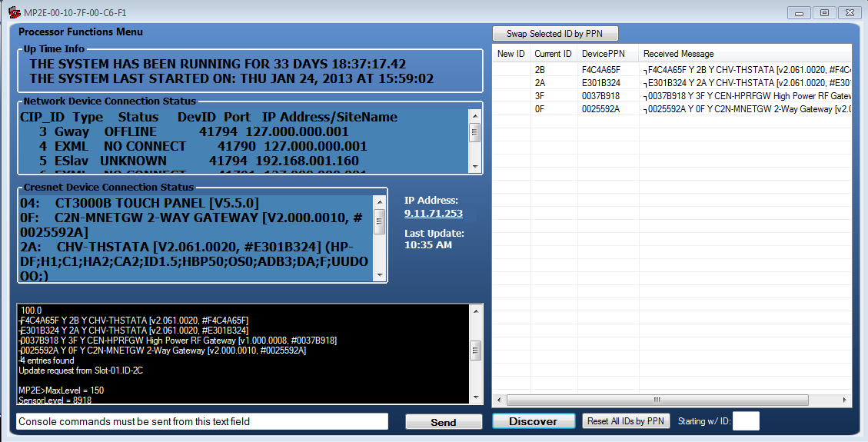This screenshot has width=868, height=442.
Task: Click the system uptime 33 DAYS text line
Action: coord(218,64)
